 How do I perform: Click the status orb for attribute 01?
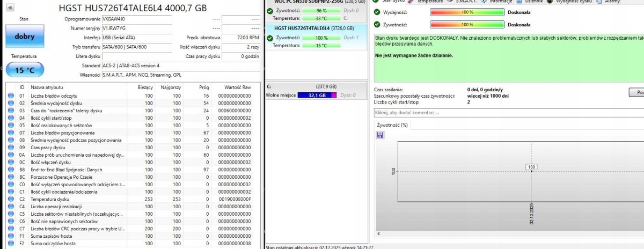pyautogui.click(x=11, y=96)
